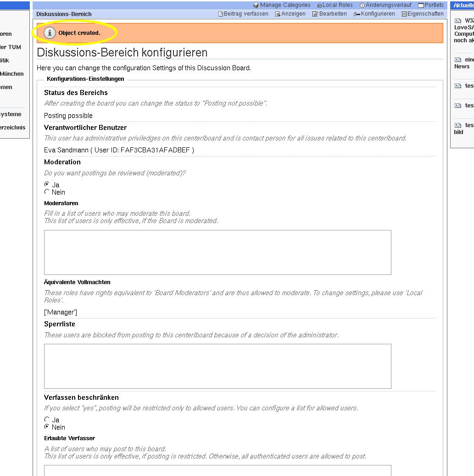Click the Anzeigen magnifier icon
Screen dimensions: 474x476
278,14
